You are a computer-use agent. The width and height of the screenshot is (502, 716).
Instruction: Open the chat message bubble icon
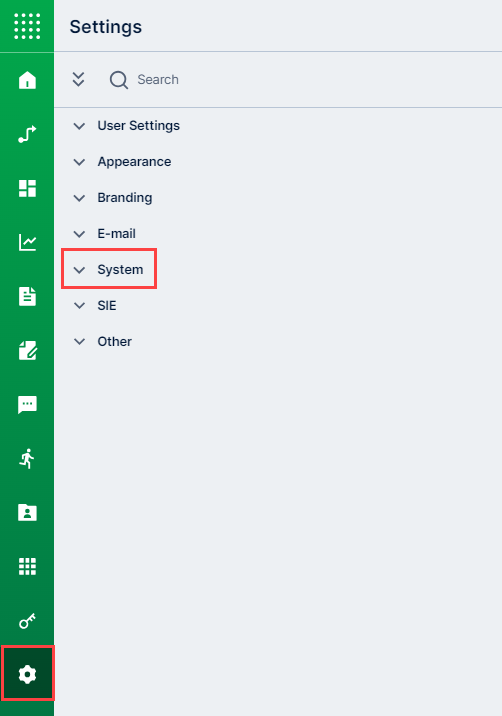click(x=27, y=405)
